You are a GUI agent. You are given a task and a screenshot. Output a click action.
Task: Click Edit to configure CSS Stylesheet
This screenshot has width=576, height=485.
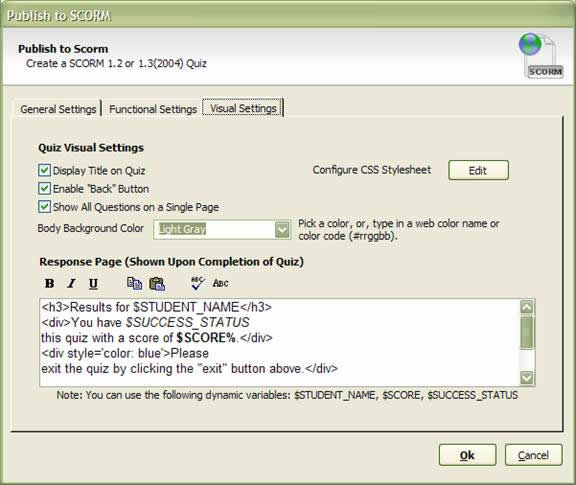478,170
